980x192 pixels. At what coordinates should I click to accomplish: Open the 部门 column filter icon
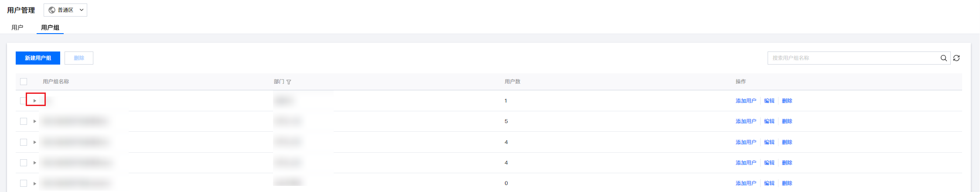tap(289, 82)
